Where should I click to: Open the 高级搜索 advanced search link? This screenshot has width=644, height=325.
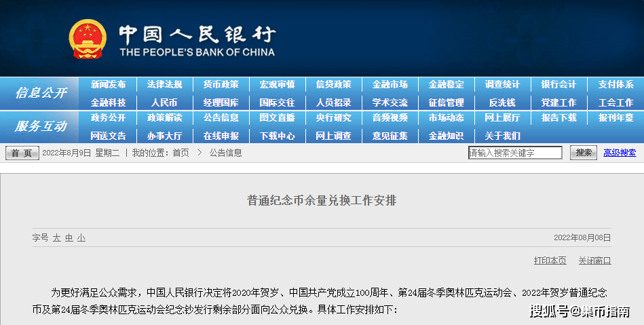coord(620,153)
